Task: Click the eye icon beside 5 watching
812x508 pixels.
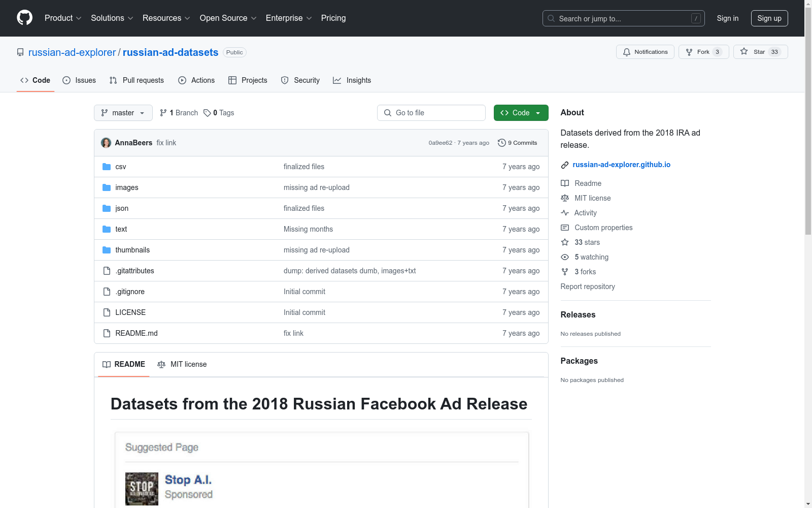Action: tap(565, 257)
